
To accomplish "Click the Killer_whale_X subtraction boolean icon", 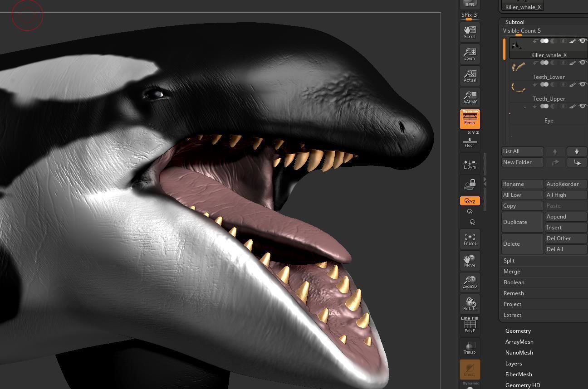I will coord(554,41).
